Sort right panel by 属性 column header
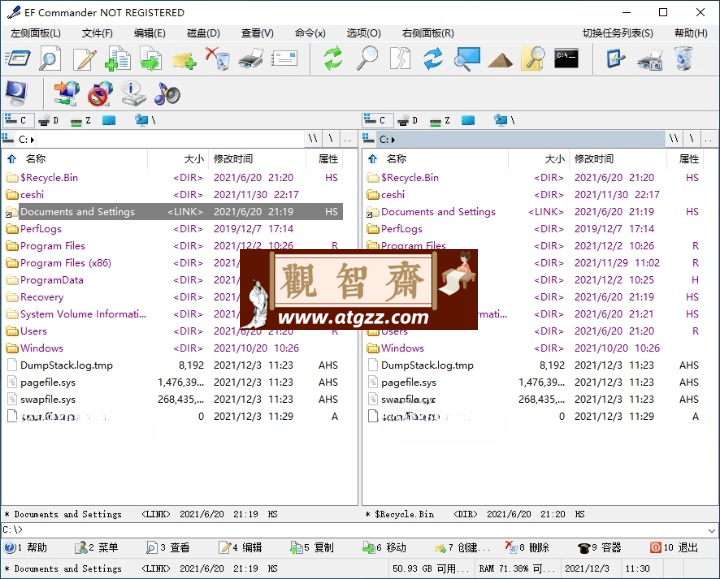 tap(689, 159)
